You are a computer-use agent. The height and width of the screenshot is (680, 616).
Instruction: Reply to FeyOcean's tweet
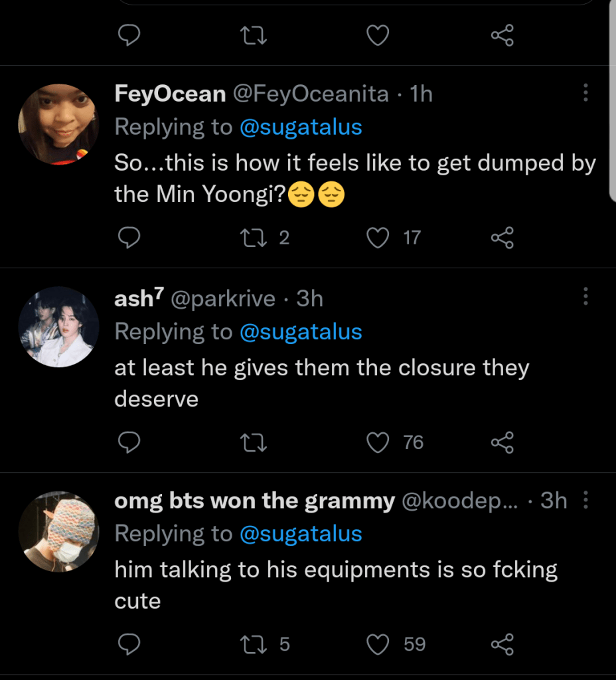[x=129, y=238]
